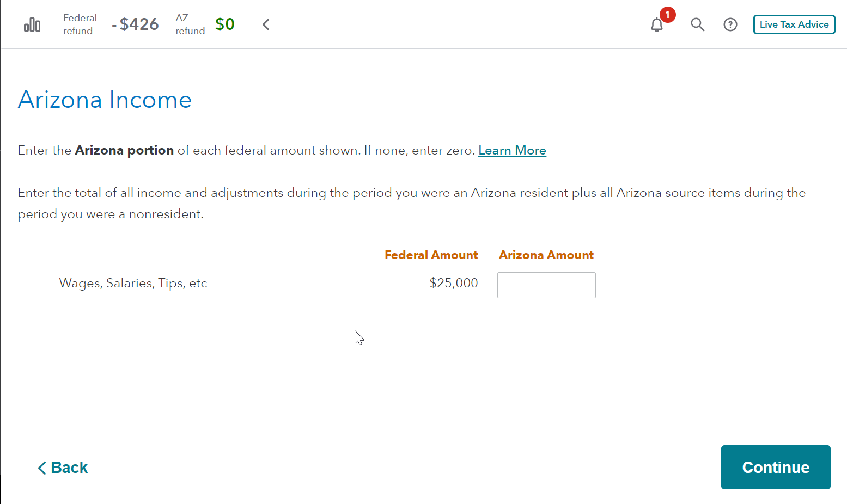Click the AZ refund label

click(190, 24)
